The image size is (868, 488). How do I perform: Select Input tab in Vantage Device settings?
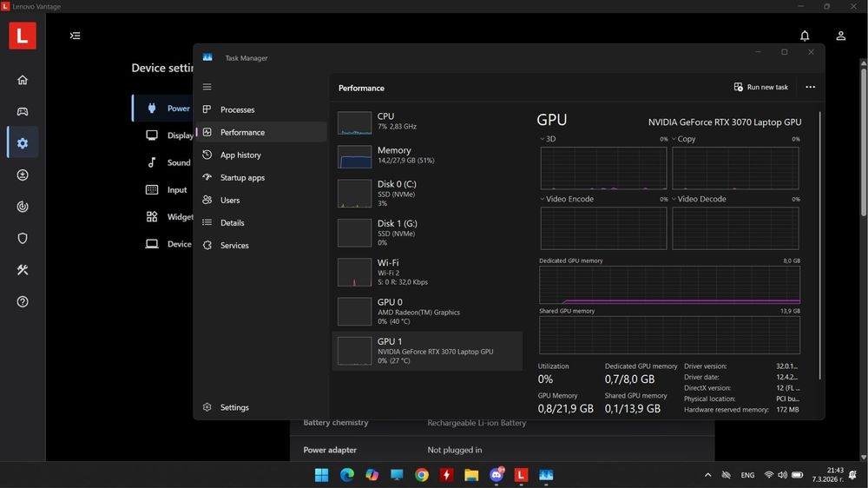click(163, 189)
